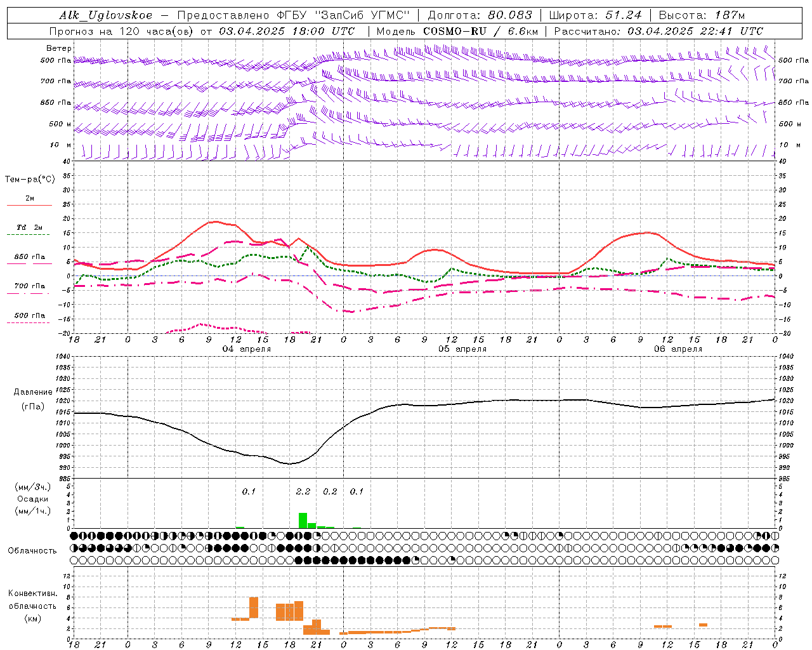Click the (км) unit under convective cloud label

pyautogui.click(x=32, y=618)
